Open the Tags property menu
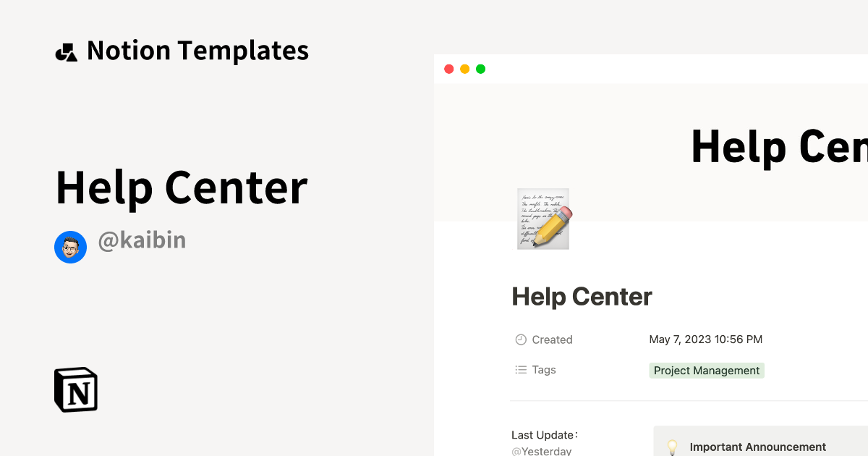This screenshot has width=868, height=456. tap(544, 370)
